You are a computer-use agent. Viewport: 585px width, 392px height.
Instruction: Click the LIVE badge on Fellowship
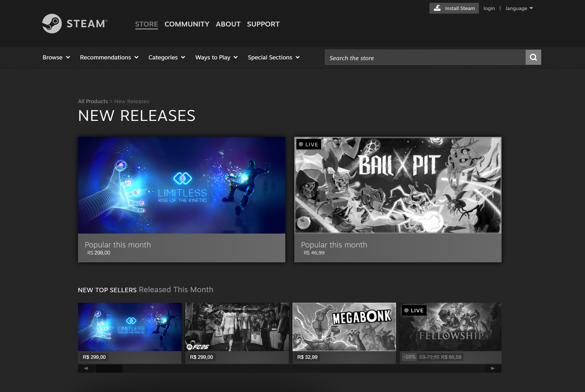tap(414, 310)
